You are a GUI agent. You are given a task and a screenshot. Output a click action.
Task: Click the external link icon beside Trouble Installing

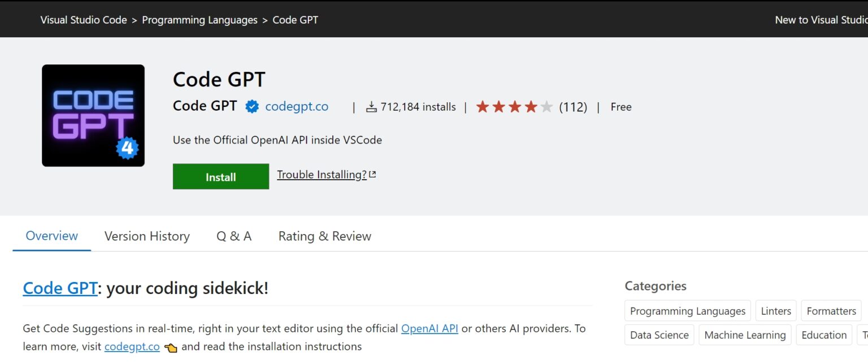(372, 175)
